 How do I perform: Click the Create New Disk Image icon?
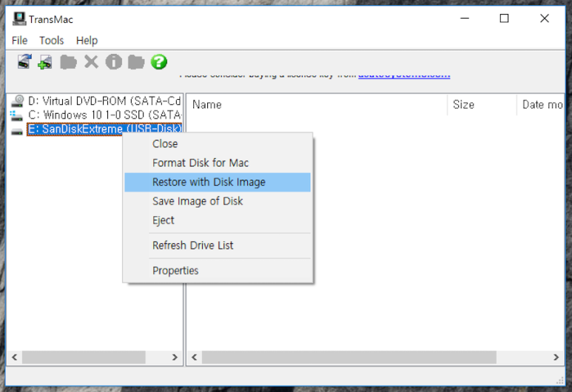[45, 62]
